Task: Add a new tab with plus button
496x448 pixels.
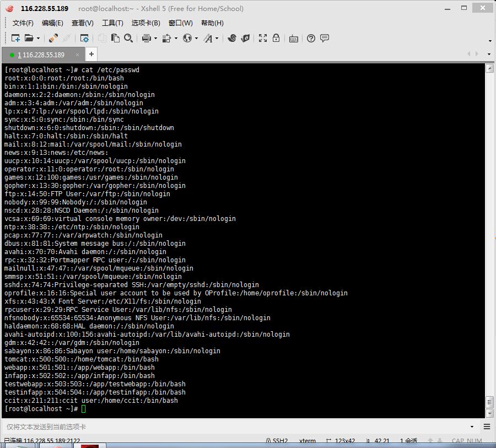Action: [91, 54]
